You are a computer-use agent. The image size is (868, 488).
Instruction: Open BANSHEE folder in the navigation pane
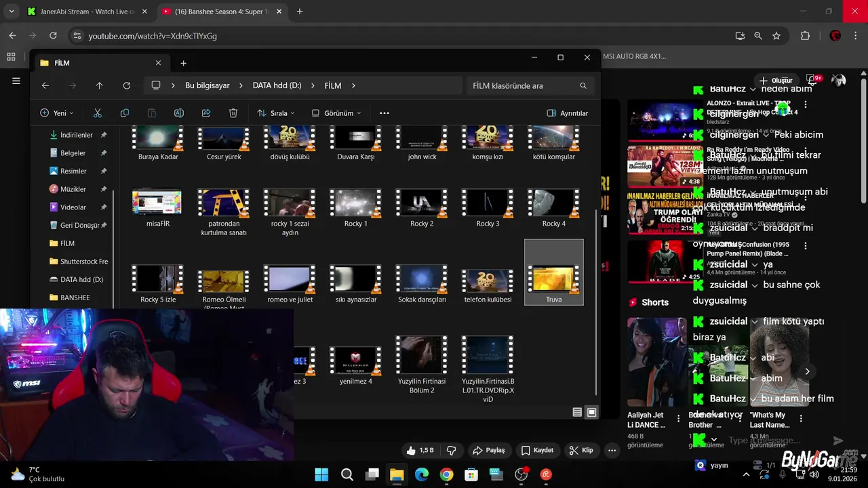point(75,298)
